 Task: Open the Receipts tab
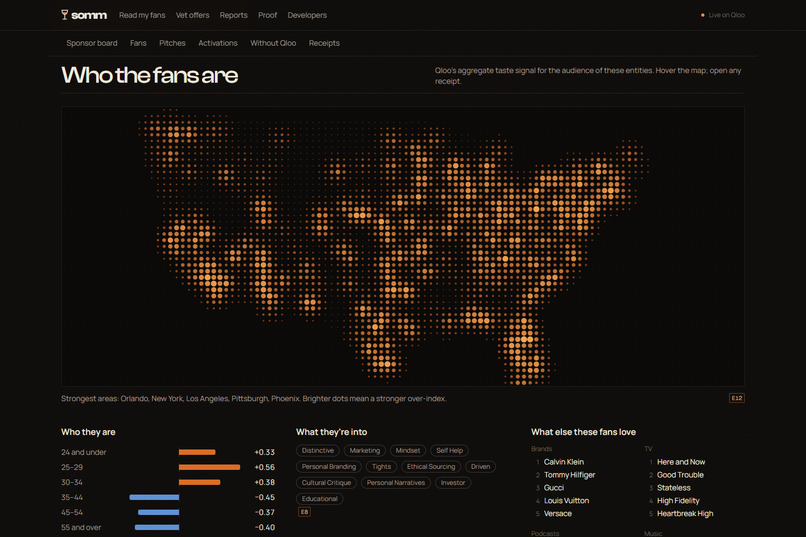(324, 43)
